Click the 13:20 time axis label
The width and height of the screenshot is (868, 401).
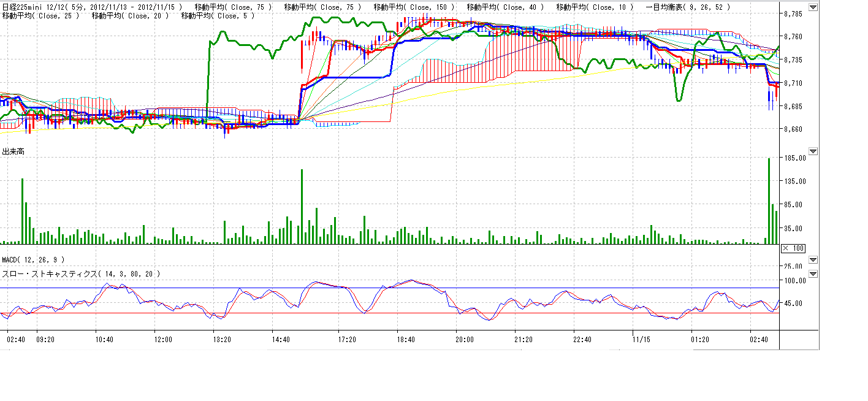pyautogui.click(x=221, y=339)
